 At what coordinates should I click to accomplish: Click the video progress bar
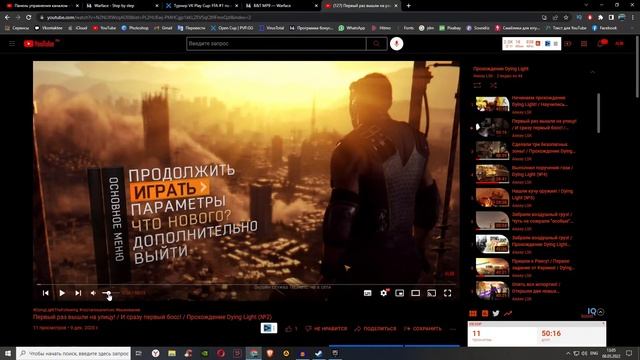(x=246, y=284)
